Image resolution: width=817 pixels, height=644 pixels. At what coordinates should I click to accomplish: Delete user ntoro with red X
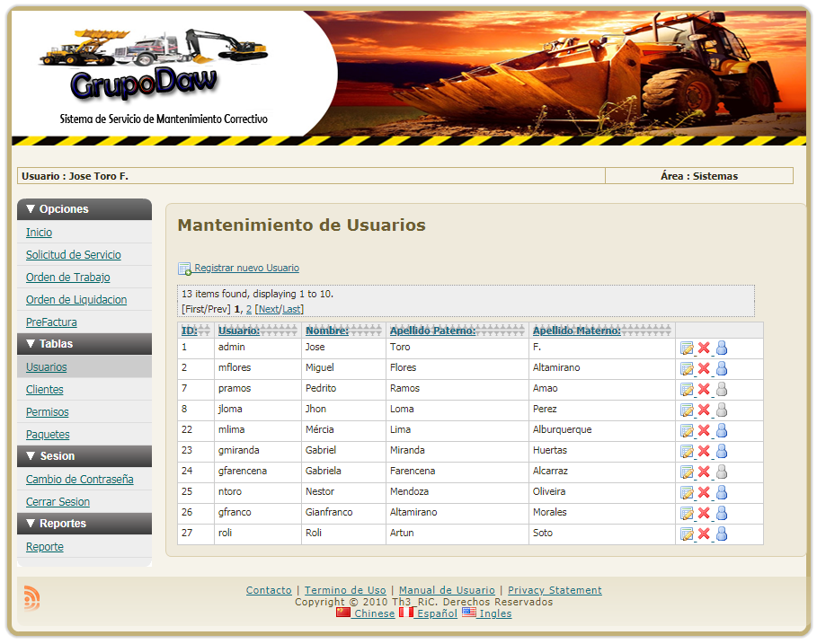click(704, 492)
